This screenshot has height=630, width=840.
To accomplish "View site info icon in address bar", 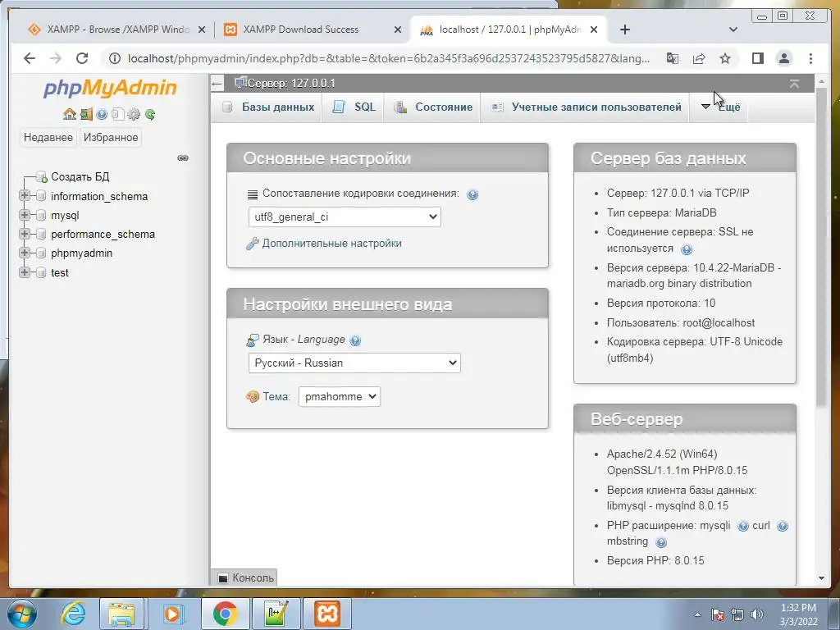I will pyautogui.click(x=114, y=58).
